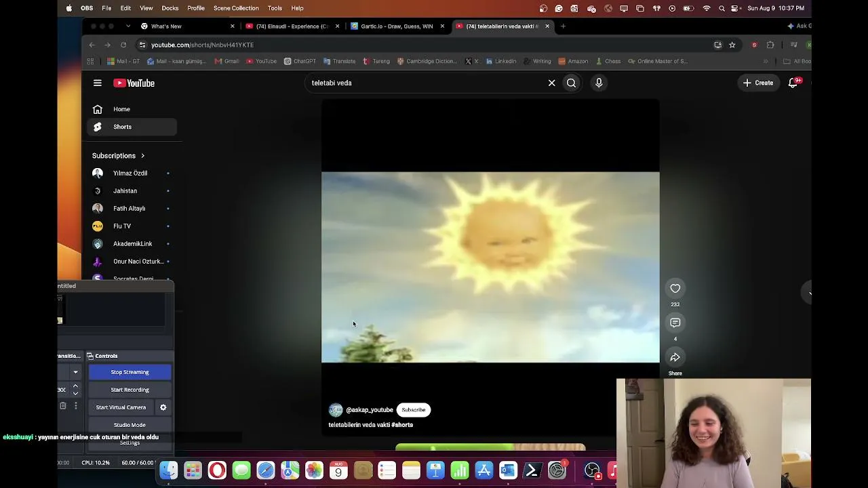Expand the Subscriptions section chevron
The image size is (868, 488).
tap(142, 156)
